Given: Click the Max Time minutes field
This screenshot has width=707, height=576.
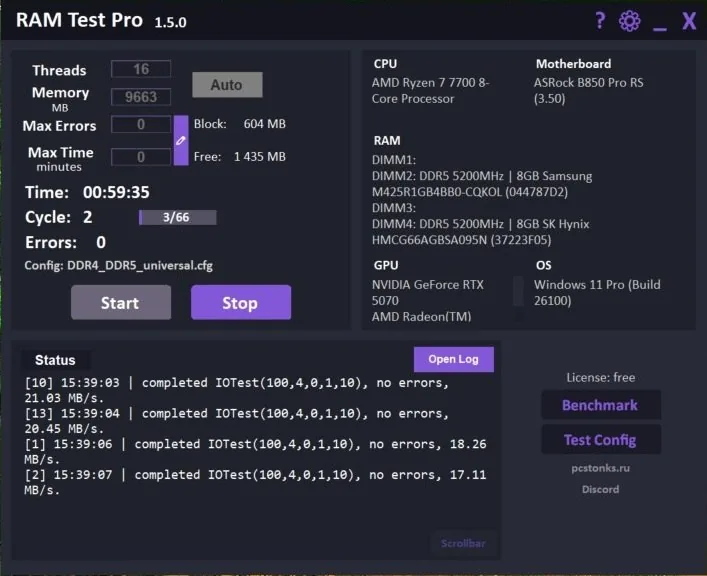Looking at the screenshot, I should (x=141, y=157).
